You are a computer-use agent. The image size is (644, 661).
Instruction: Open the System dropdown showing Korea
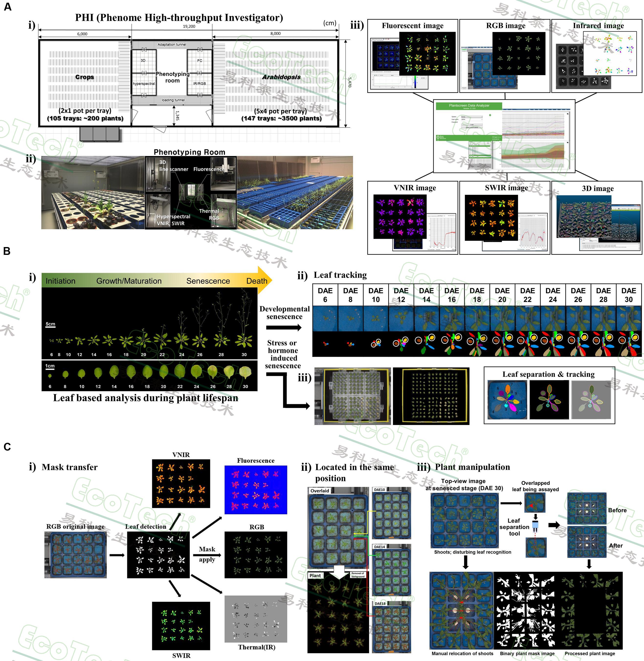[472, 117]
